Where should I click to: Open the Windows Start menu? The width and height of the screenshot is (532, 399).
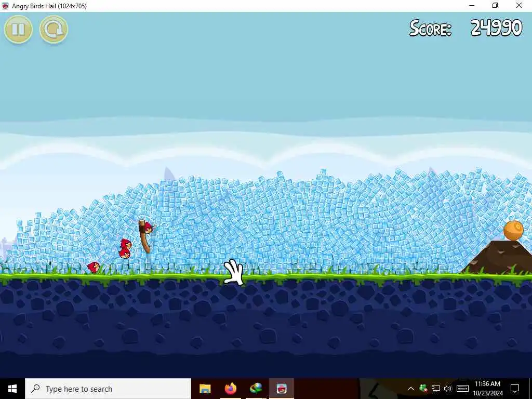(12, 389)
